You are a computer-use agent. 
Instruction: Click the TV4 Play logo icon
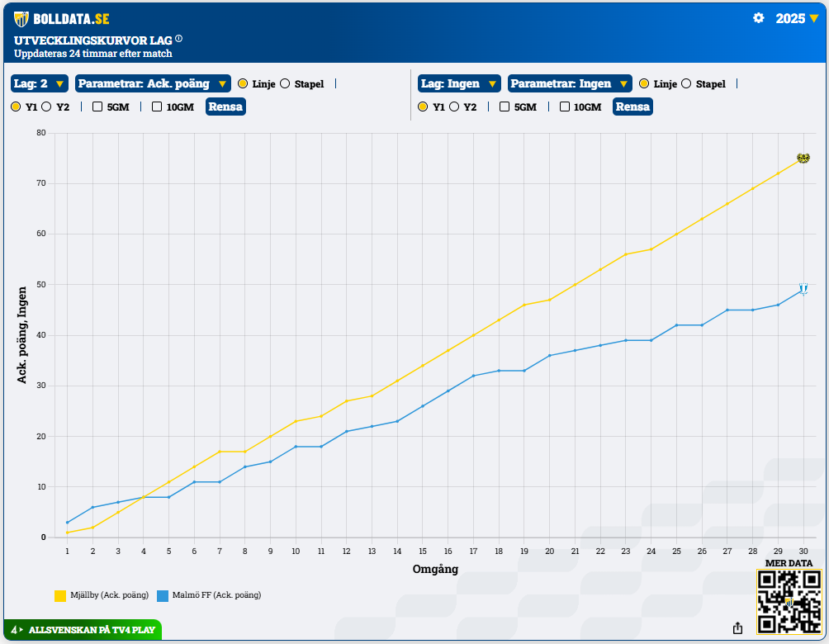[x=16, y=630]
